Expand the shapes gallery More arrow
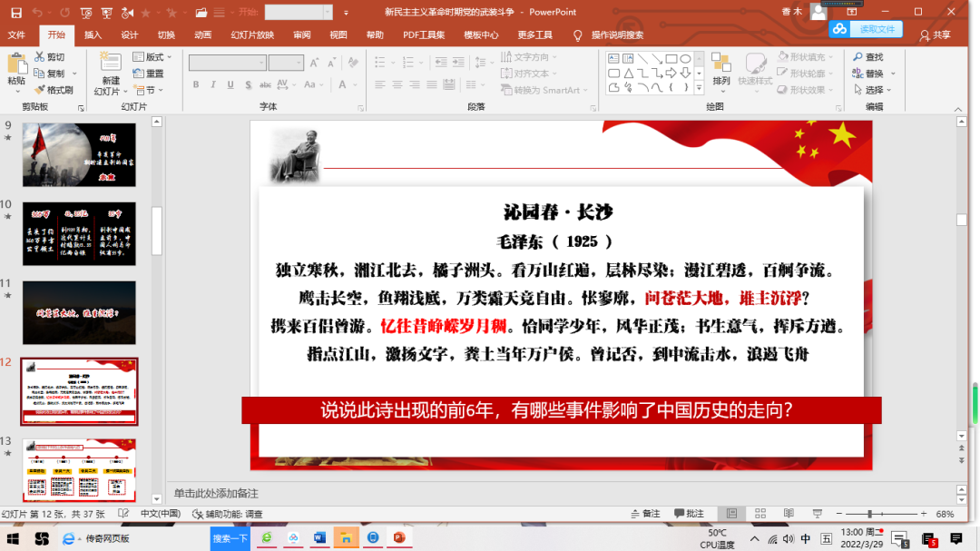 700,88
